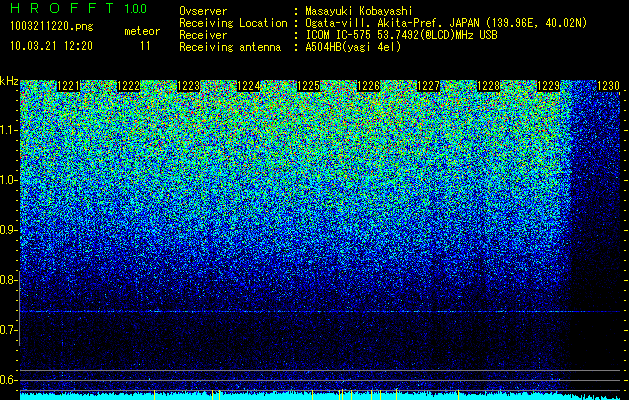Select the 1228 time marker label

[x=489, y=86]
